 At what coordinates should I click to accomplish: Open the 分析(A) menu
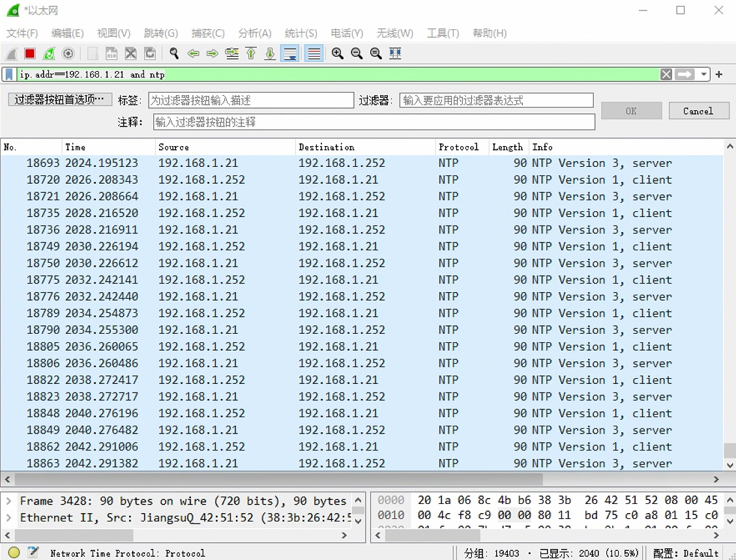pos(254,33)
